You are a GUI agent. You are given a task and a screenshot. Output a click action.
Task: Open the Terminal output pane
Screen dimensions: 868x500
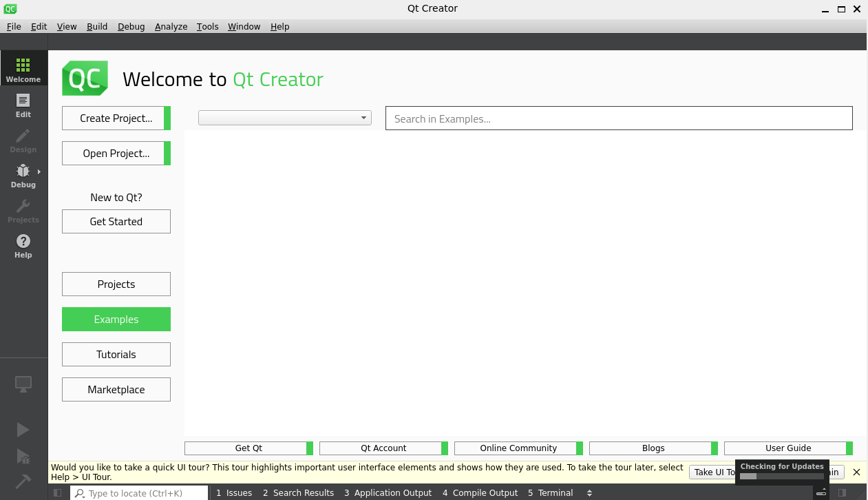551,492
